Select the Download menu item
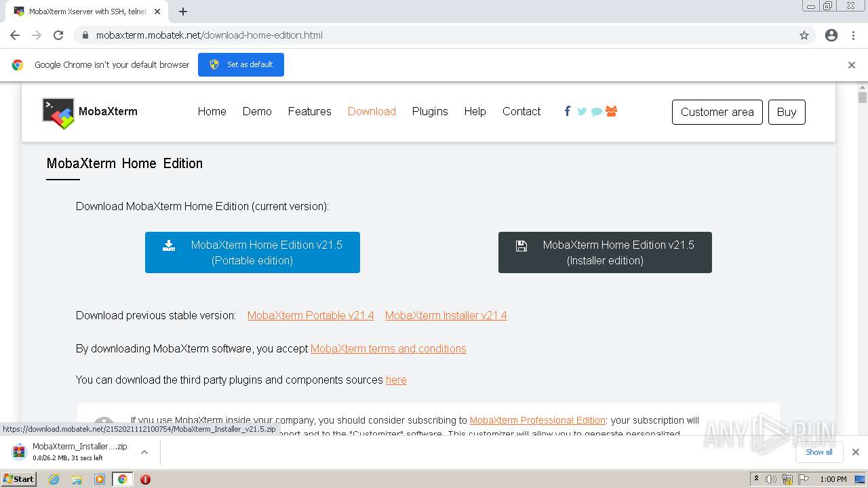868x488 pixels. (x=372, y=111)
